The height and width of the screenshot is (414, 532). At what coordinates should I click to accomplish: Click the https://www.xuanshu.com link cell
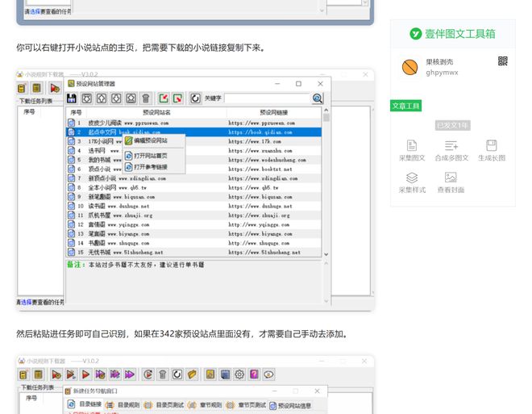[x=260, y=151]
